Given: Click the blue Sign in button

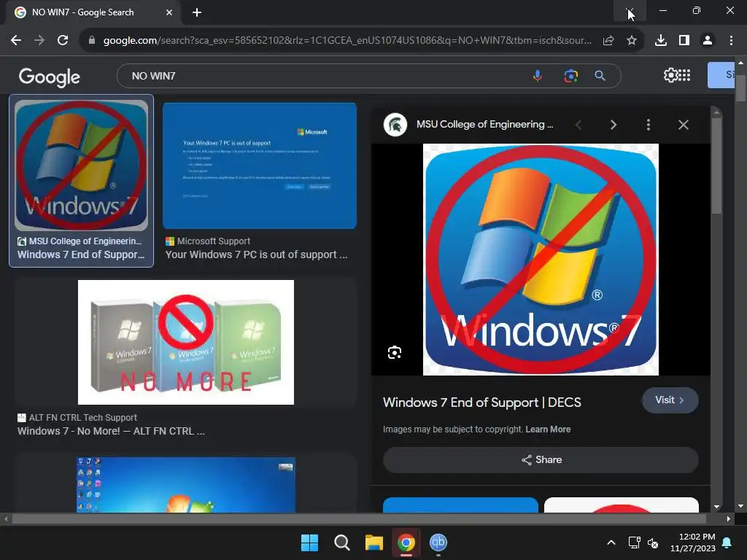Looking at the screenshot, I should coord(721,75).
